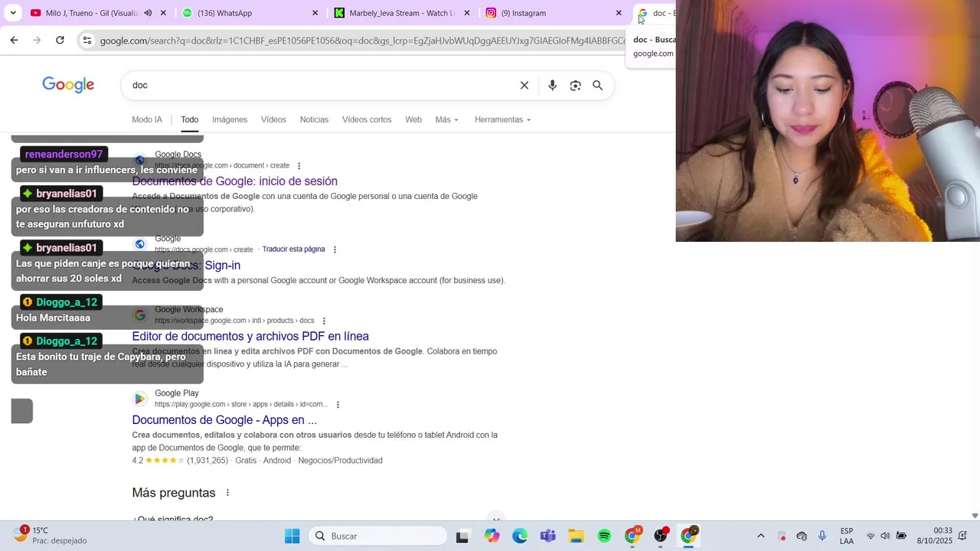Open the ESP LAA language switcher
Viewport: 980px width, 551px height.
click(847, 536)
